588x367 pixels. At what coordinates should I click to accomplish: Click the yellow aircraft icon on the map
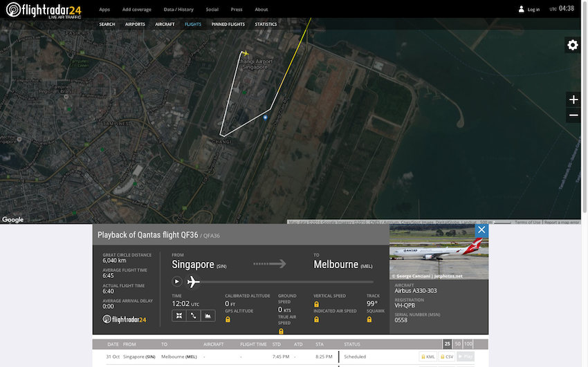[x=245, y=53]
